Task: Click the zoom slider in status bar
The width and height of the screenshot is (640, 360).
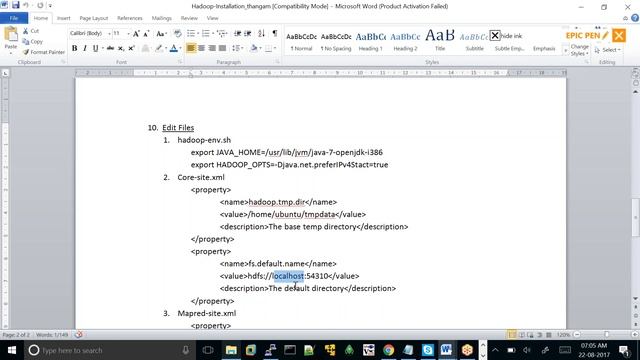Action: (x=606, y=335)
